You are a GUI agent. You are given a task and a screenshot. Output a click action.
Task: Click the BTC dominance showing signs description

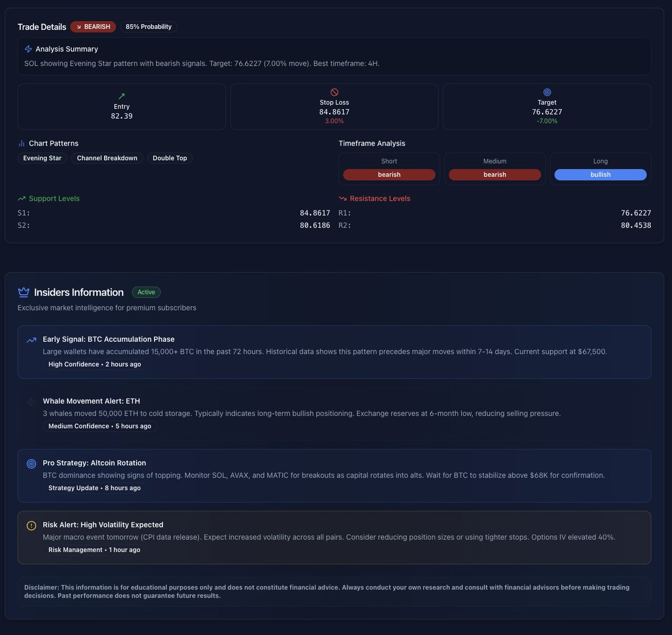[x=324, y=475]
